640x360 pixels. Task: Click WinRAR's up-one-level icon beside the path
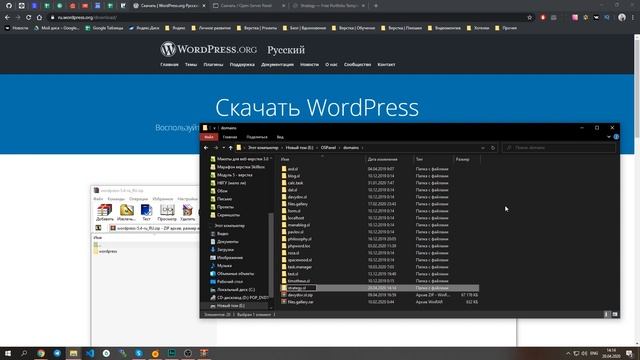tap(98, 228)
